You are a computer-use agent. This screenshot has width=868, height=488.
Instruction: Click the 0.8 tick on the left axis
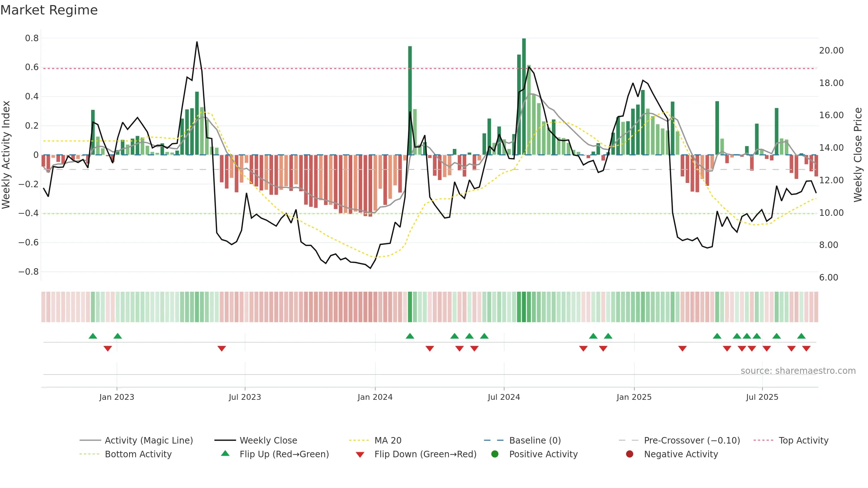[32, 38]
